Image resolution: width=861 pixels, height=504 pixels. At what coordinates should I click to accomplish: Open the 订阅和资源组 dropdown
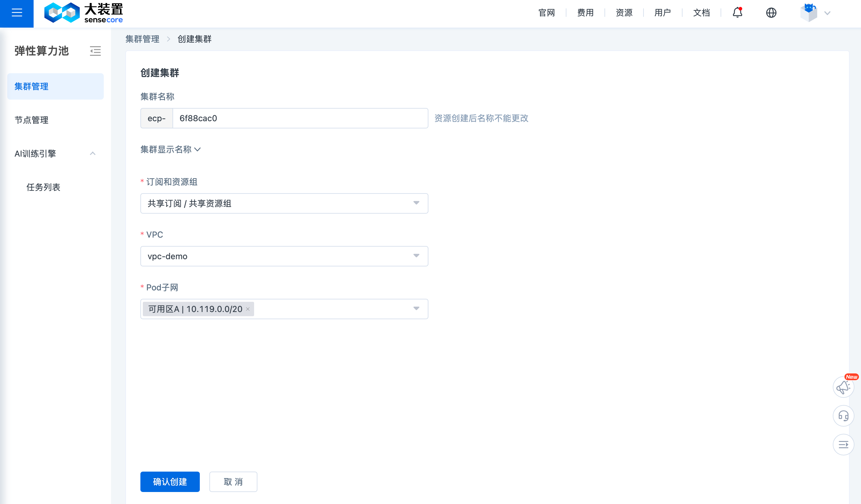click(284, 203)
